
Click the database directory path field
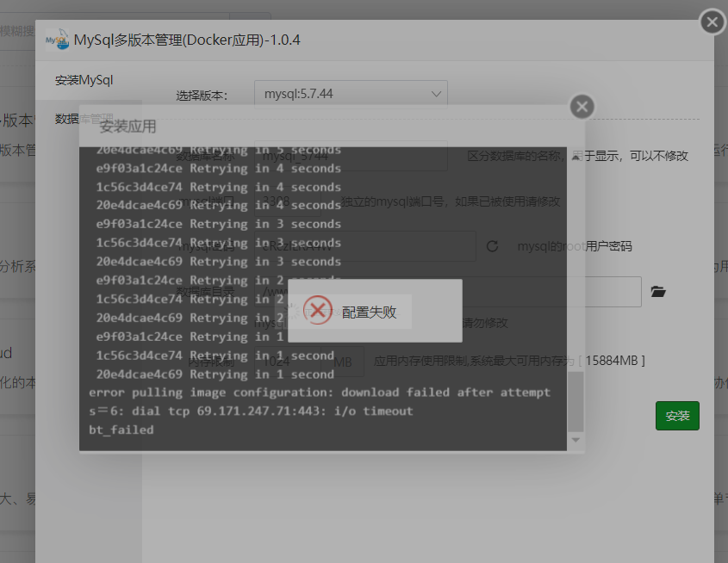pos(448,292)
